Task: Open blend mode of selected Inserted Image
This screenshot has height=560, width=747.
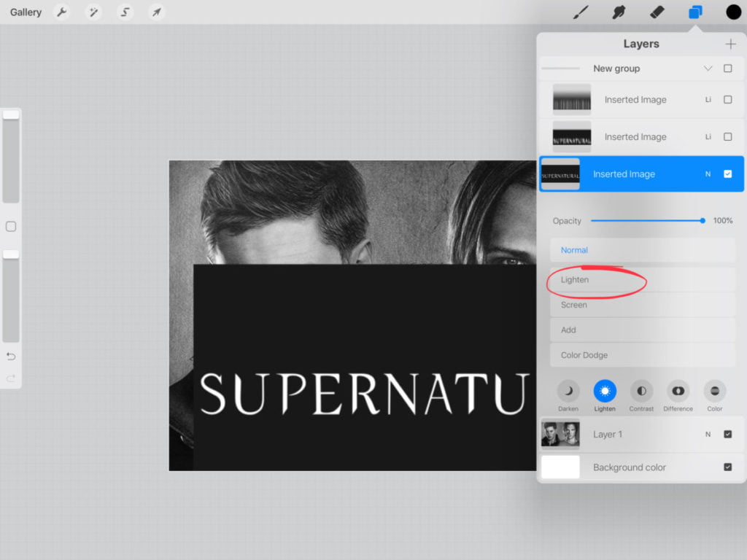Action: [x=708, y=174]
